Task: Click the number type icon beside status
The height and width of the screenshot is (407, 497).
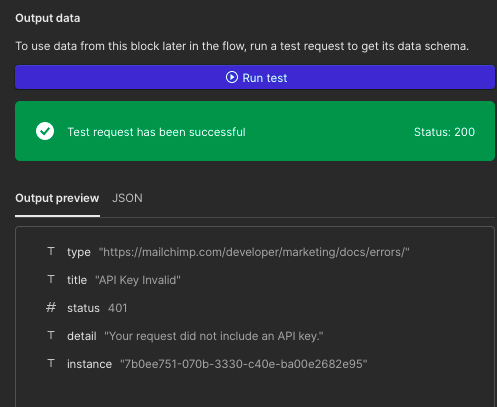Action: click(51, 307)
